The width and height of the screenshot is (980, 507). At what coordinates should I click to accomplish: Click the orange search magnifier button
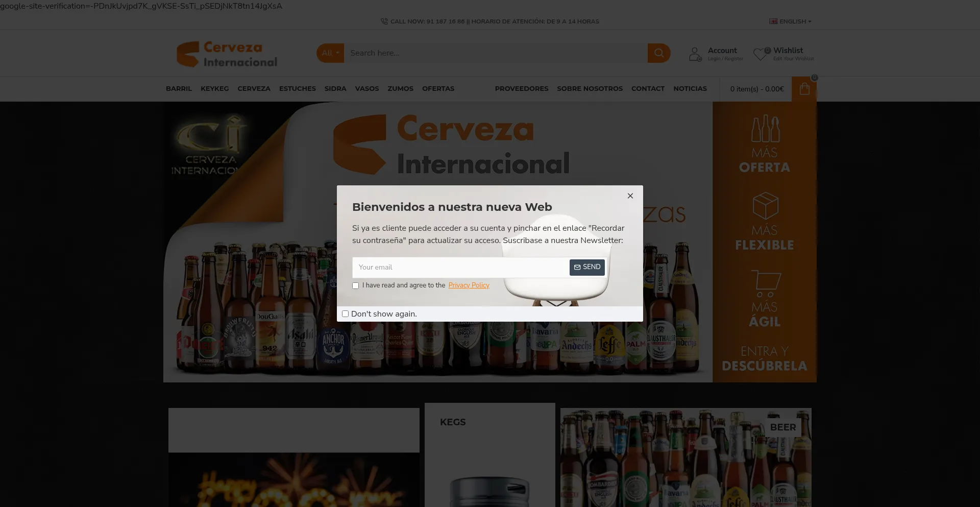click(658, 53)
